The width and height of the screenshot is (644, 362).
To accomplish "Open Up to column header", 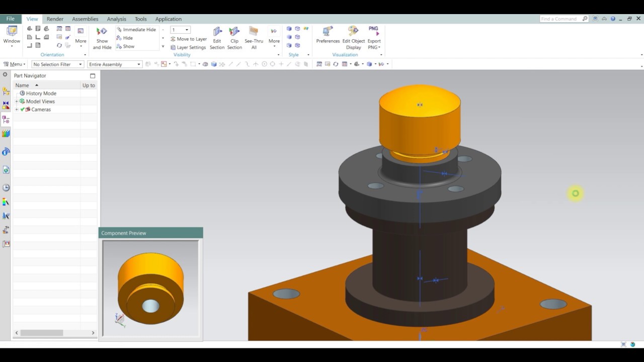I will 89,85.
